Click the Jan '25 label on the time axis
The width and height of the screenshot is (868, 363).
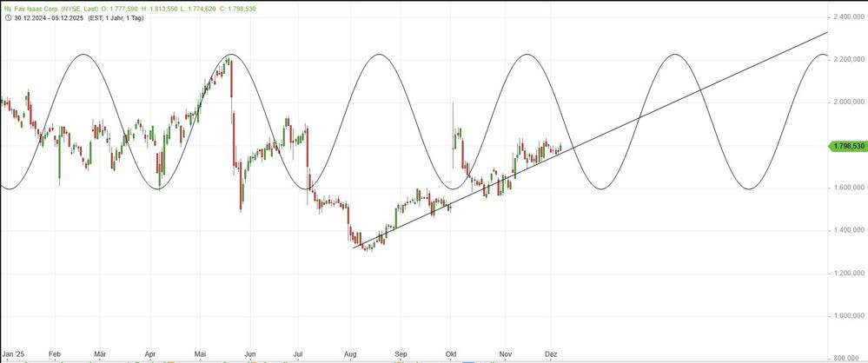15,354
